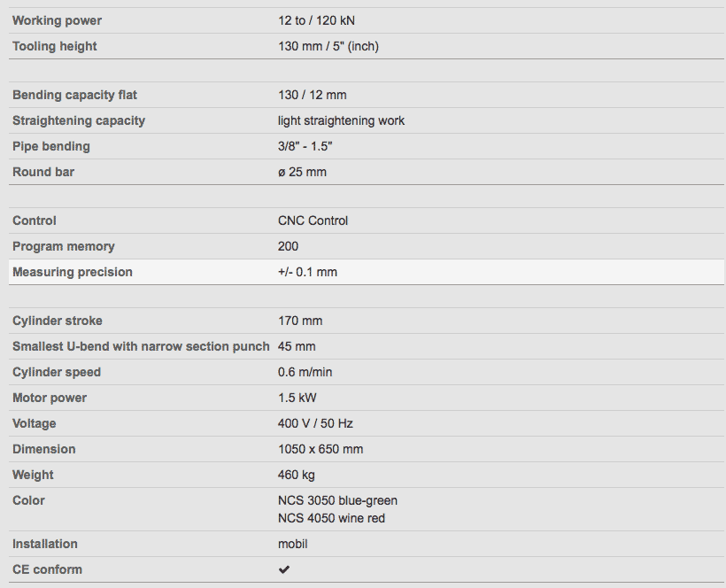The image size is (726, 588).
Task: Click the '400 V / 50 Hz' voltage value
Action: tap(315, 423)
